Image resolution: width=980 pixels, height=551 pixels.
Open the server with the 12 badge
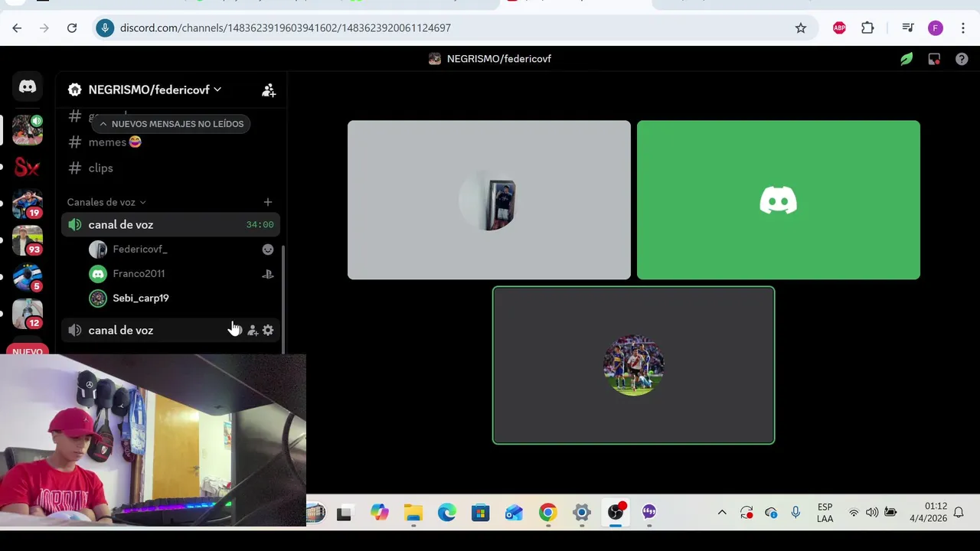point(28,314)
